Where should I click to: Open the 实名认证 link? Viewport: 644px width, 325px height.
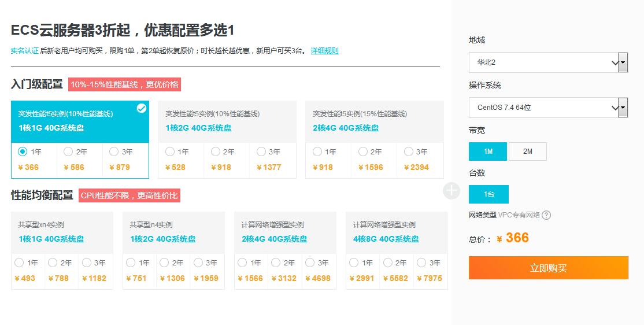[x=25, y=51]
